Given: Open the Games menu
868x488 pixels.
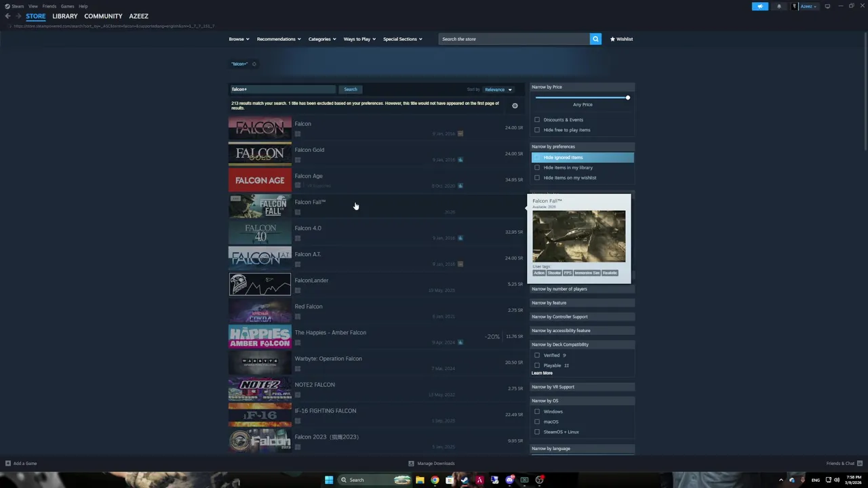Looking at the screenshot, I should click(67, 6).
